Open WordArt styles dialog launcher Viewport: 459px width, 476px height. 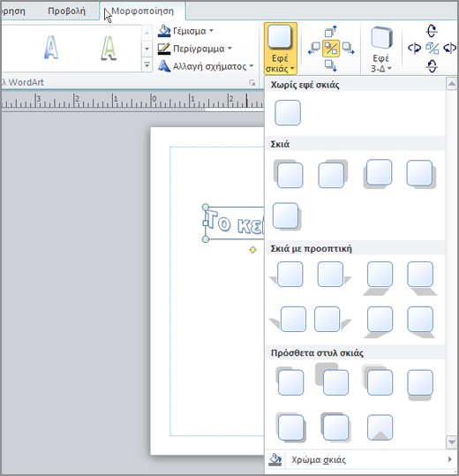[252, 83]
